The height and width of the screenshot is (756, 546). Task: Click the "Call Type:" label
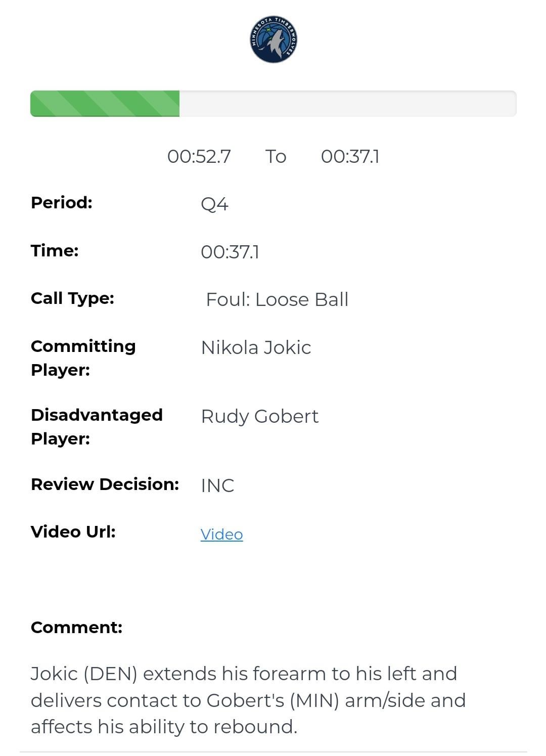[x=72, y=298]
